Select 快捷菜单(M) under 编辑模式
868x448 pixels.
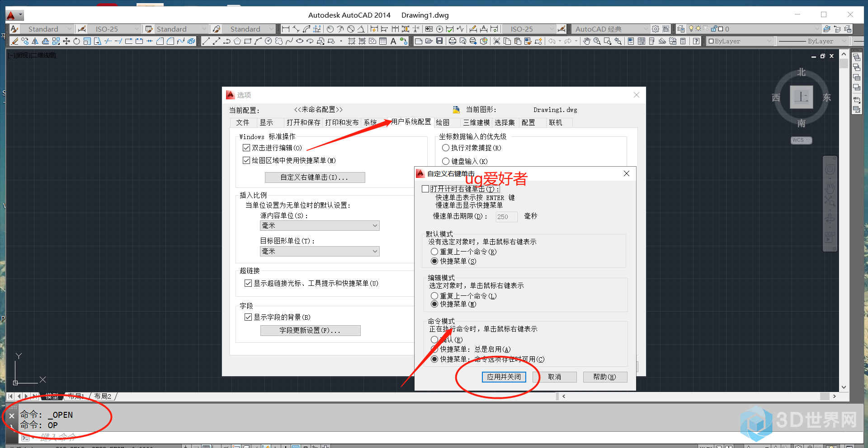pos(434,304)
